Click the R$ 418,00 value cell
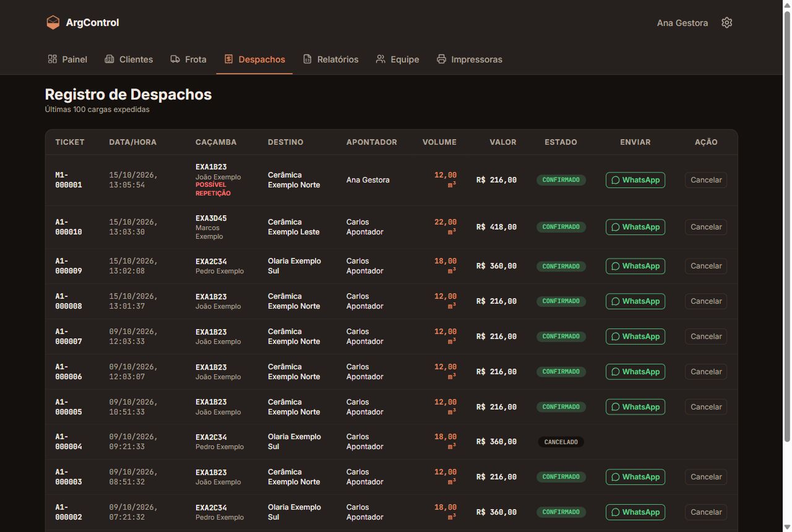This screenshot has height=532, width=792. pos(496,227)
